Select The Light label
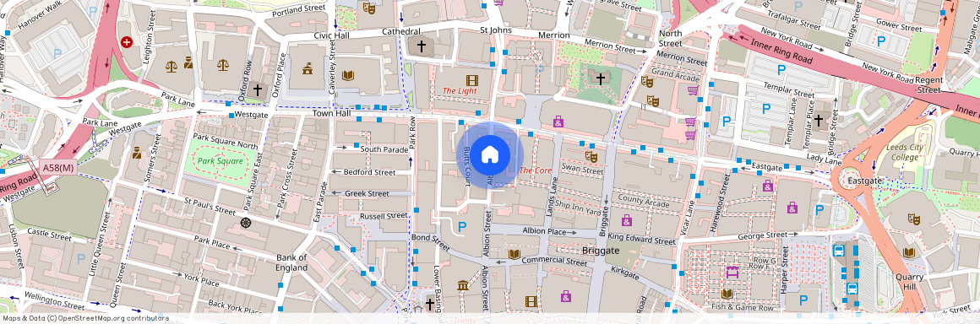The height and width of the screenshot is (324, 980). coord(460,91)
